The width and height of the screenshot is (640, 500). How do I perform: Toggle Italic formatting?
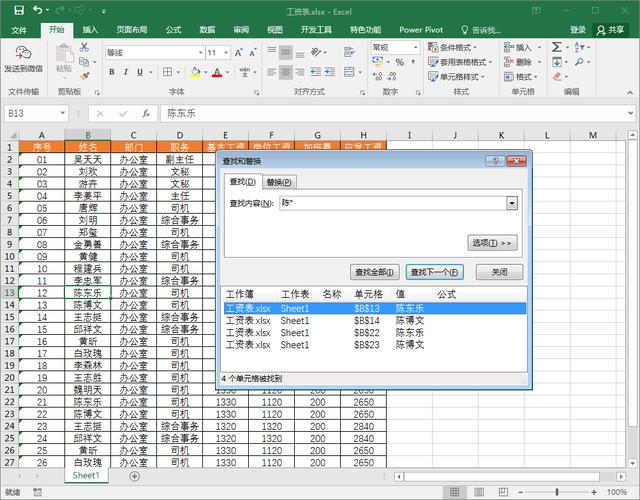point(126,72)
